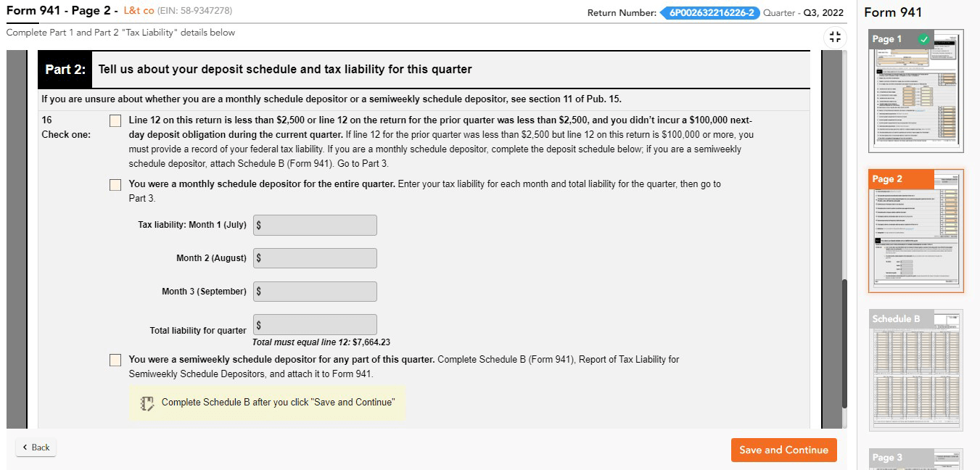Click the Return Number badge
The height and width of the screenshot is (470, 980).
click(x=709, y=12)
